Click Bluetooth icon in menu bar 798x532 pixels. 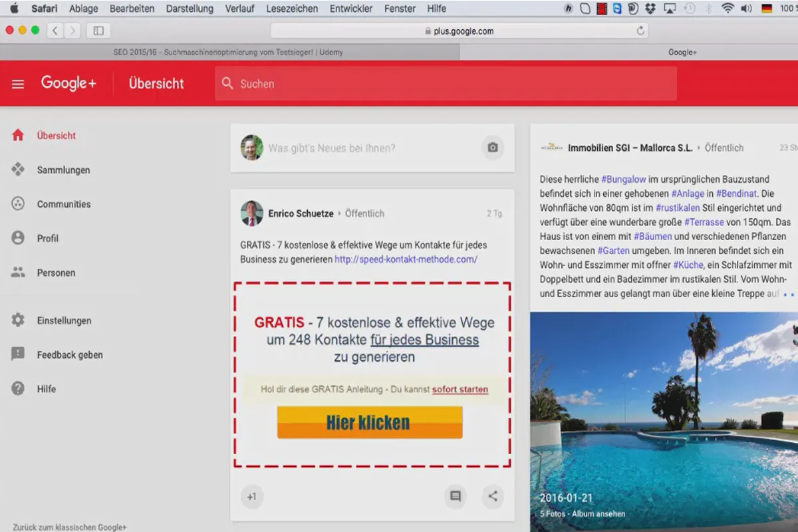[709, 9]
